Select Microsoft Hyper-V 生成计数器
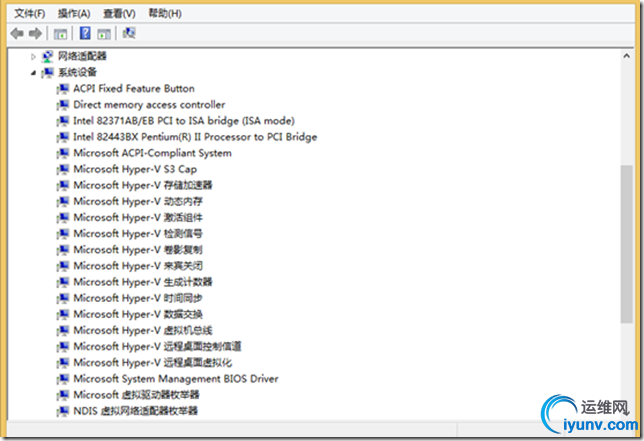This screenshot has height=441, width=644. (x=143, y=282)
